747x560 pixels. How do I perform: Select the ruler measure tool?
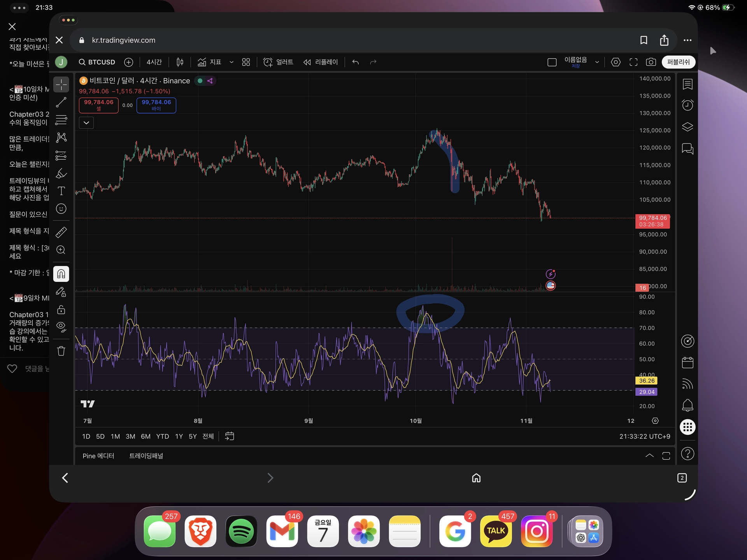[61, 232]
